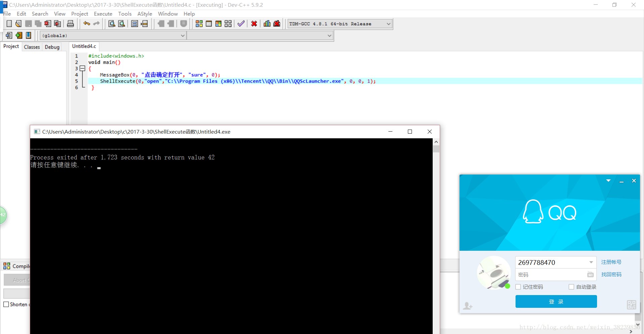The width and height of the screenshot is (644, 334).
Task: Click the Open file toolbar icon
Action: [18, 23]
